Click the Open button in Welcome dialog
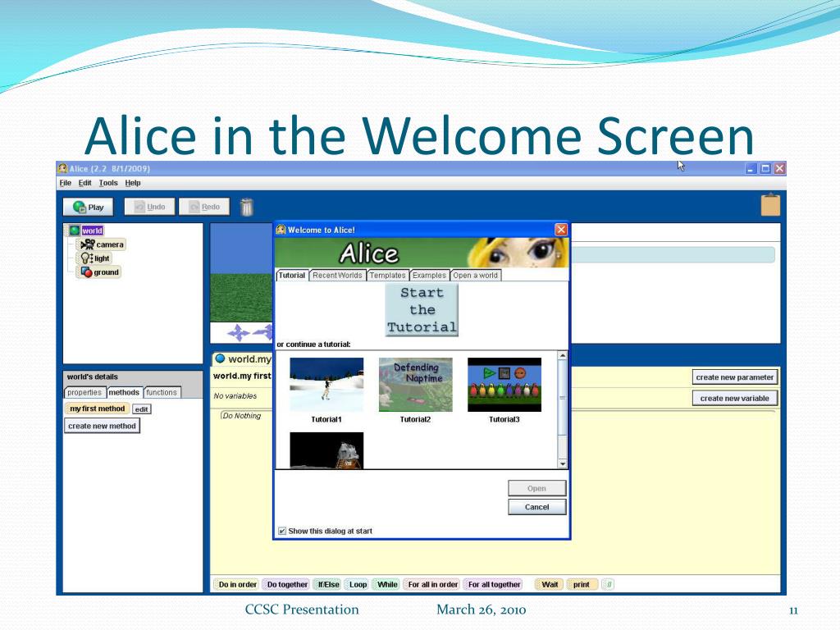840x630 pixels. tap(536, 488)
